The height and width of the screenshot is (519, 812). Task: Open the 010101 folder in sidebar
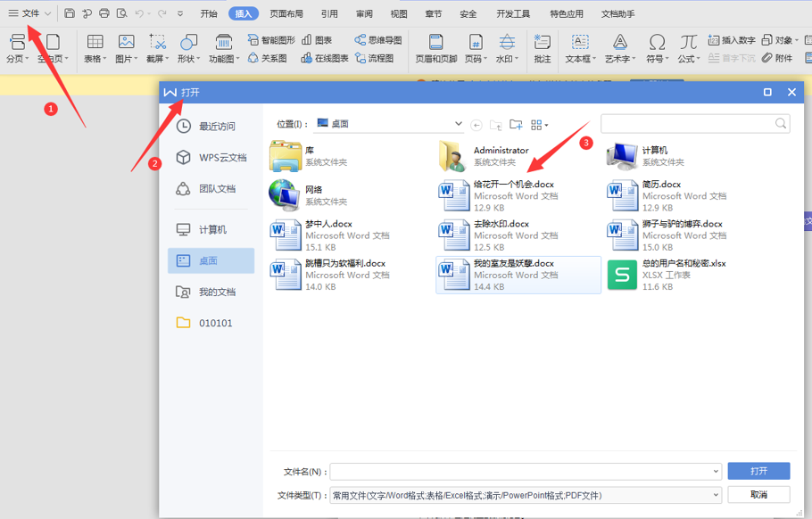211,323
